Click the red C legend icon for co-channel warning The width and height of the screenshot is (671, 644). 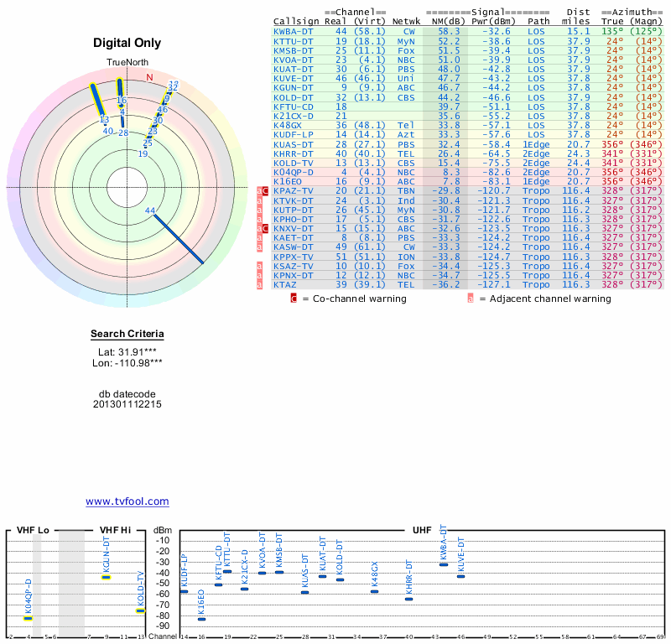[294, 299]
